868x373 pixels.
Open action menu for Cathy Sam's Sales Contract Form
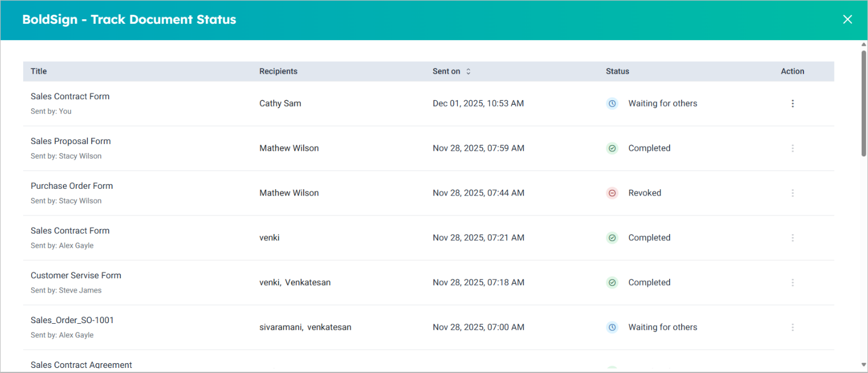[793, 103]
